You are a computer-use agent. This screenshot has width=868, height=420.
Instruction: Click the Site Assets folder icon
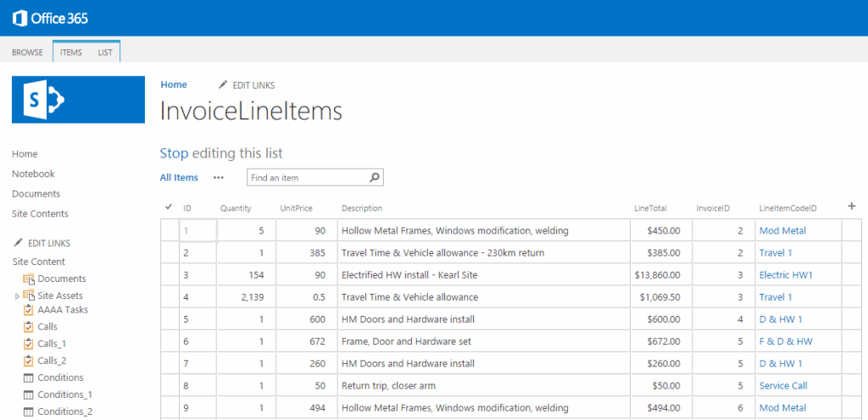[x=30, y=296]
